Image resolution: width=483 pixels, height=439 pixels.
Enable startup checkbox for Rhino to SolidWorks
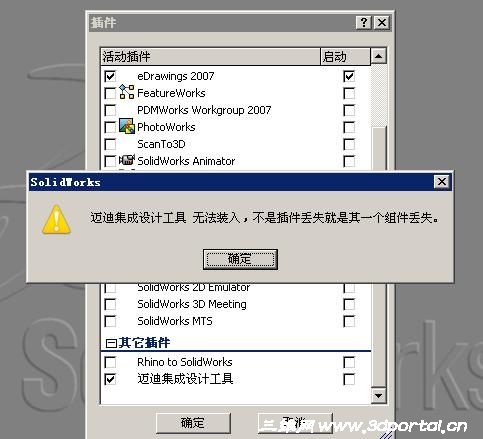coord(349,362)
